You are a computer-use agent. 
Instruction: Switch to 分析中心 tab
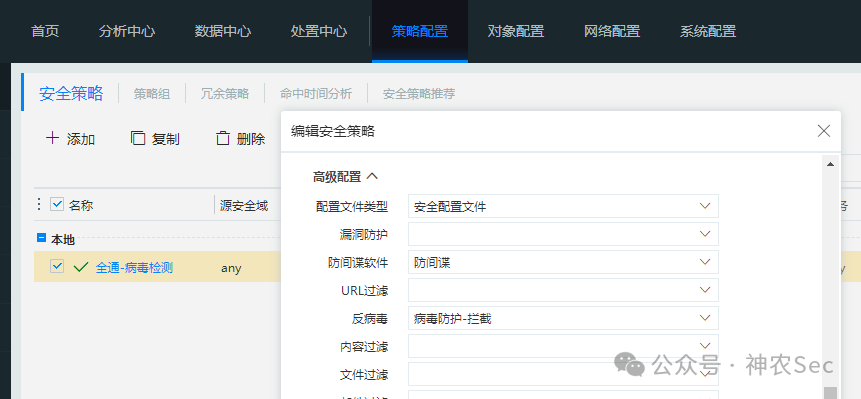[127, 31]
